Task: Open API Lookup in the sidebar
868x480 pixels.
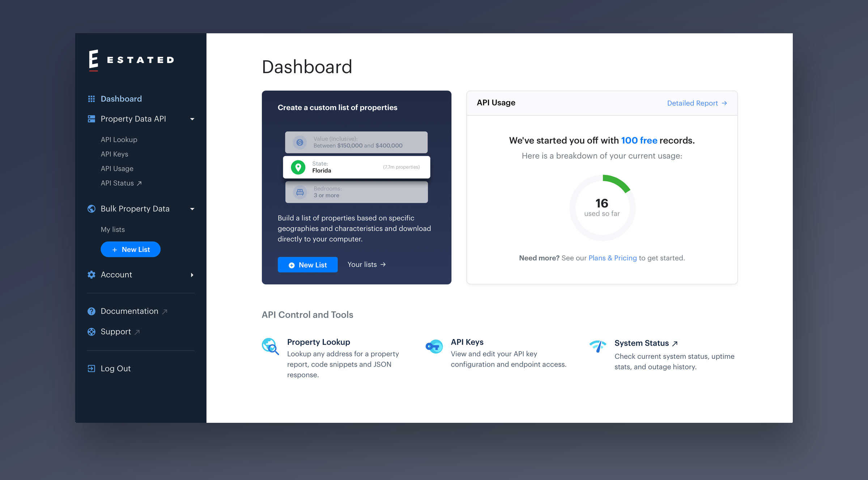Action: 119,140
